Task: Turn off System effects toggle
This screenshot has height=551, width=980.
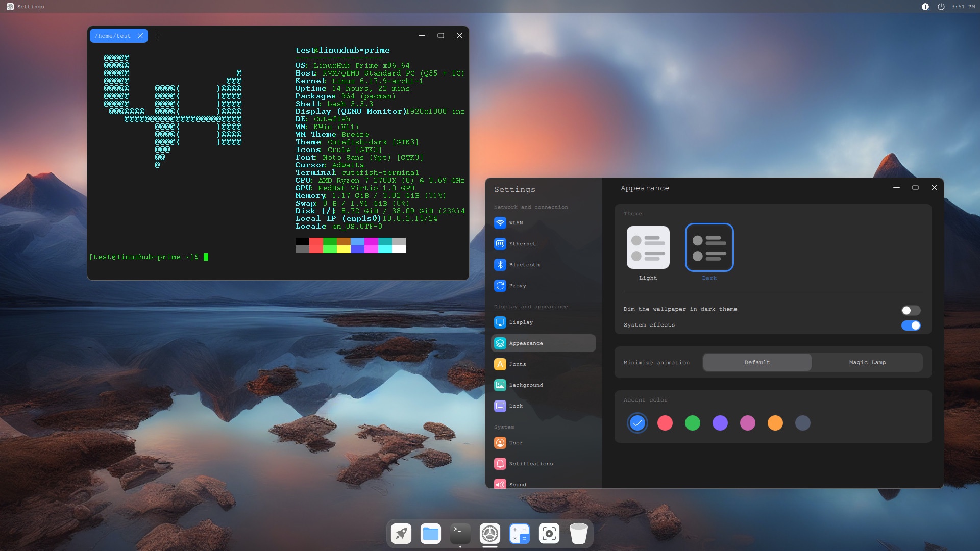Action: point(910,325)
